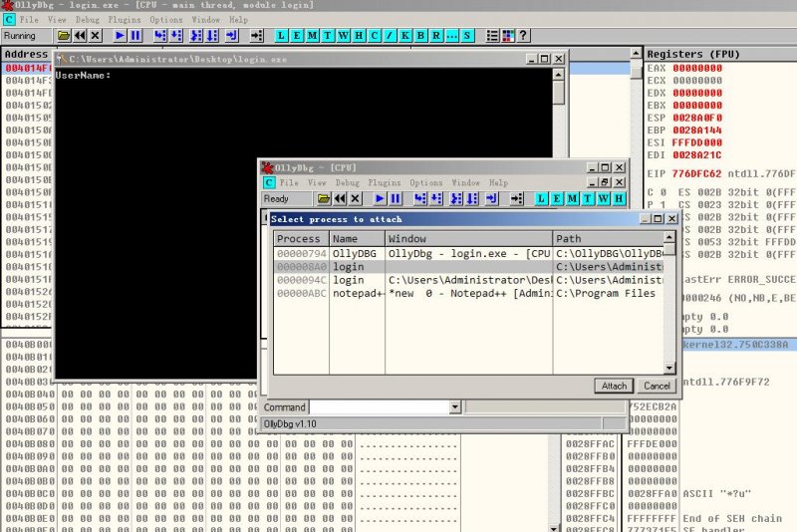Select ESI register value FFFDD000

click(x=697, y=142)
